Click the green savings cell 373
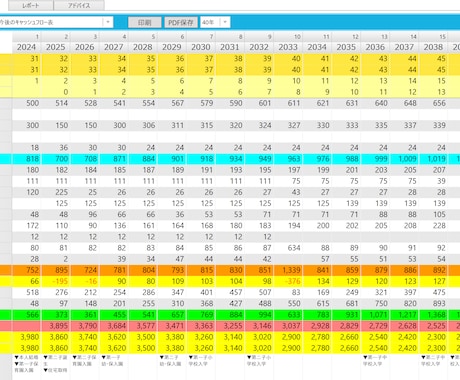Screen dimensions: 460x380 pos(56,315)
